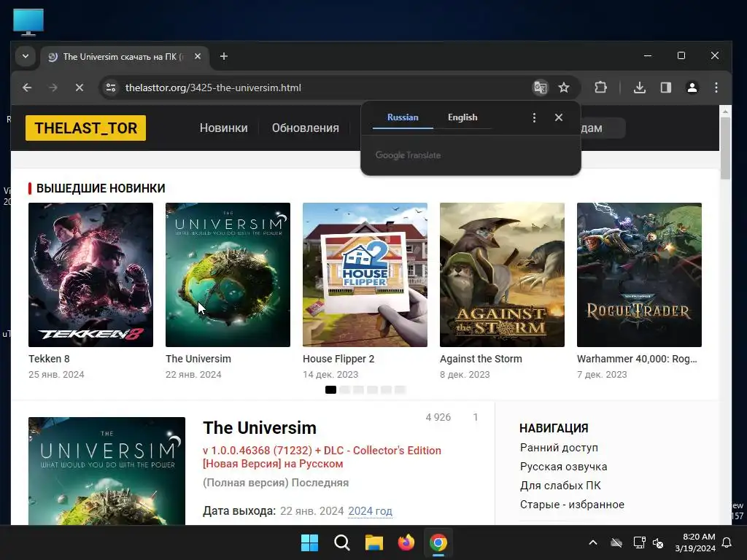The width and height of the screenshot is (747, 560).
Task: Open the clock and date flyout
Action: (695, 542)
